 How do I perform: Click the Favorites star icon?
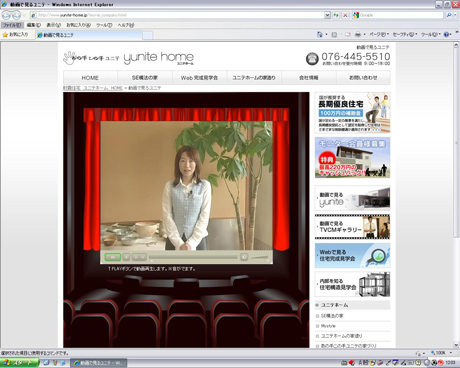click(x=5, y=35)
